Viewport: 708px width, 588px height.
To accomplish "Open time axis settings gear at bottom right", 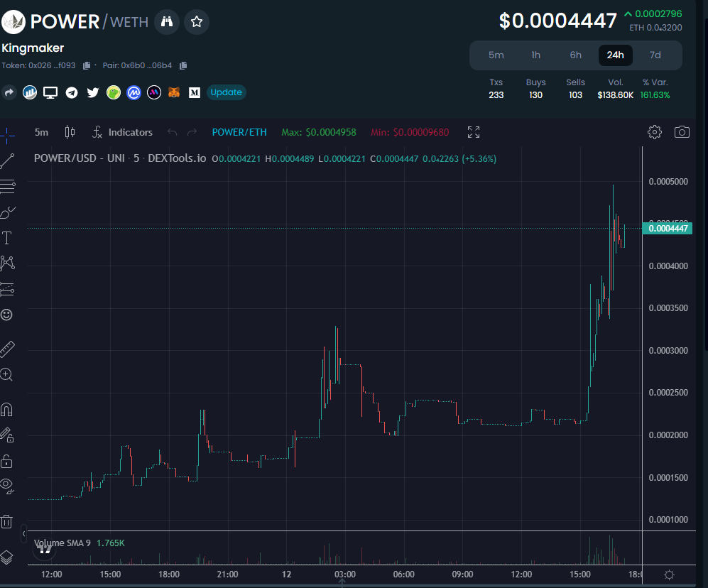I will coord(669,575).
